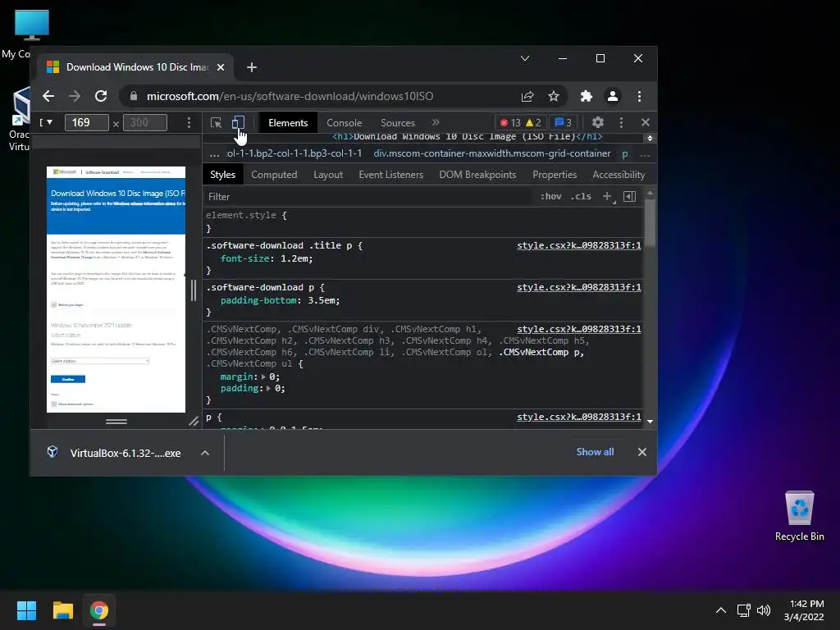Image resolution: width=840 pixels, height=630 pixels.
Task: View site information via the lock icon
Action: pos(134,97)
